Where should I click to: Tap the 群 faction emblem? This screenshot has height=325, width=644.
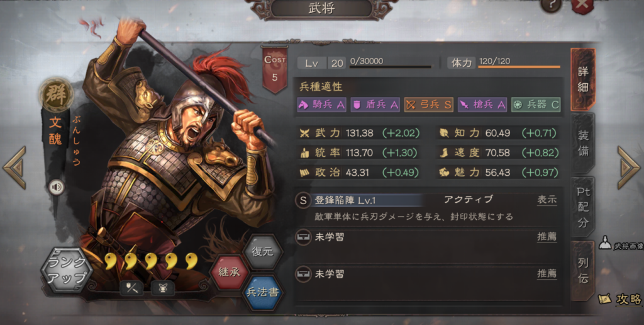pos(56,93)
